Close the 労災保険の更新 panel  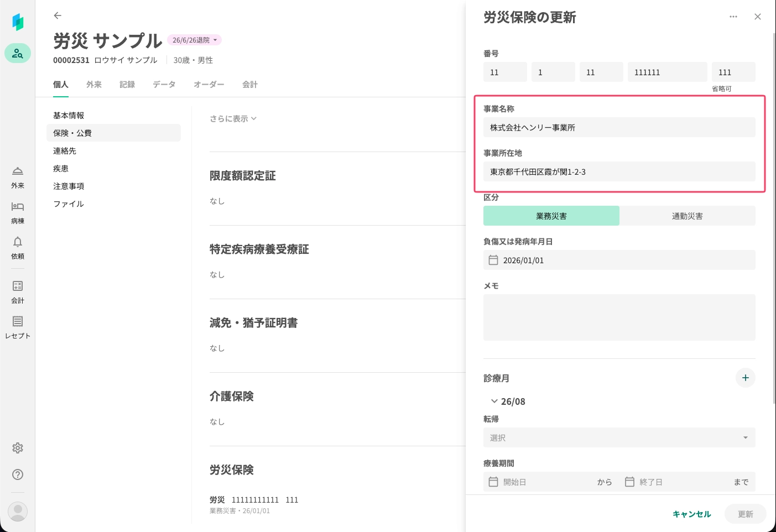(x=758, y=17)
